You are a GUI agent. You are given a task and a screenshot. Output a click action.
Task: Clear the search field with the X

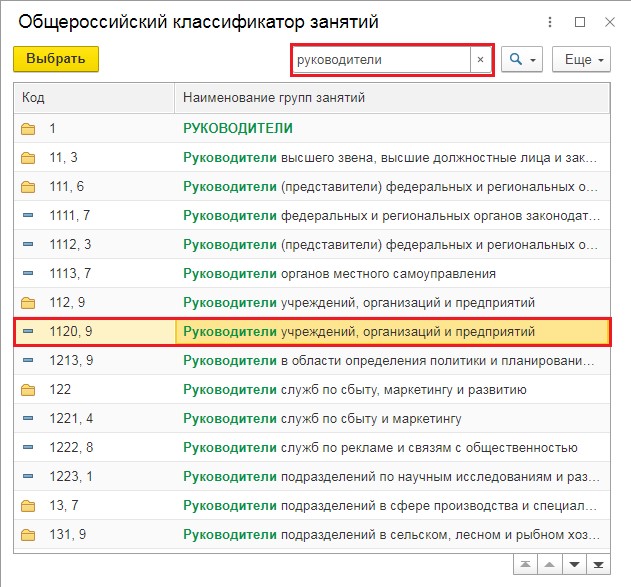tap(480, 60)
